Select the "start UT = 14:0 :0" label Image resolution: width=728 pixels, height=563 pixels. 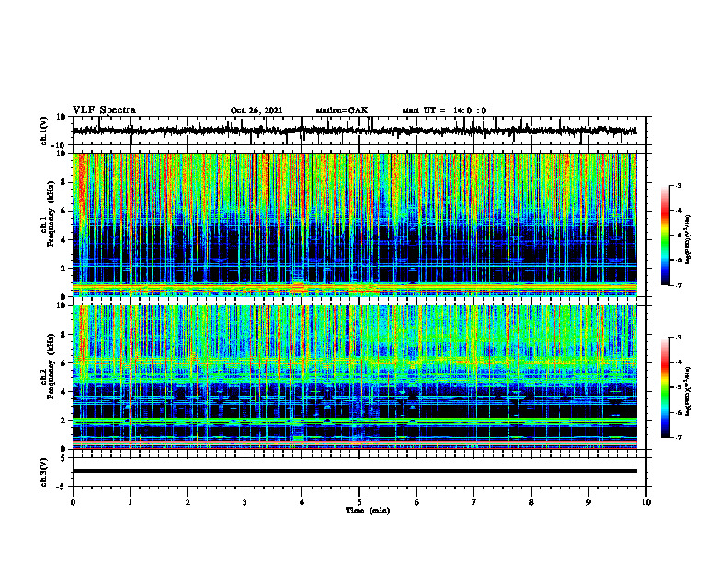point(444,110)
